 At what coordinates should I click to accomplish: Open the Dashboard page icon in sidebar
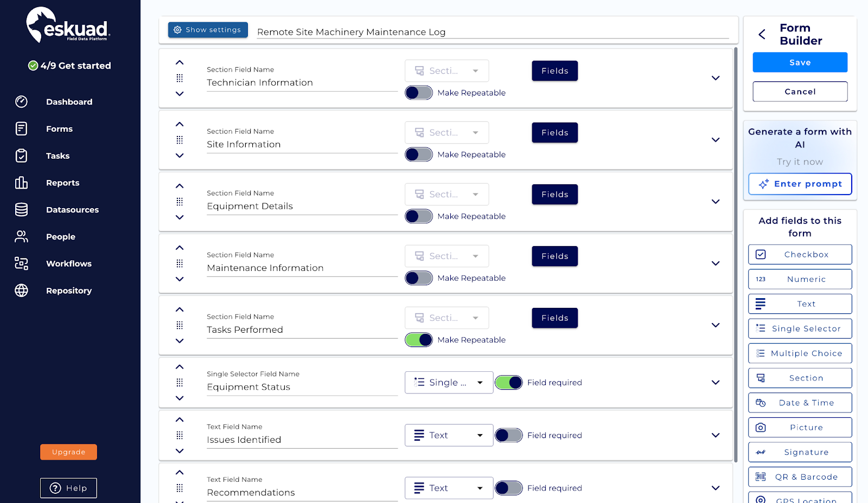(x=21, y=101)
